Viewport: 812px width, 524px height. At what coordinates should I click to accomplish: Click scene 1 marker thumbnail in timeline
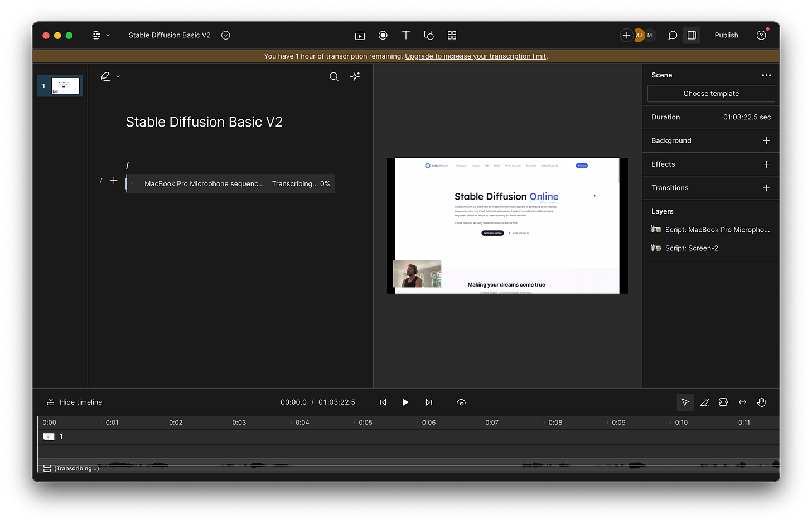49,437
